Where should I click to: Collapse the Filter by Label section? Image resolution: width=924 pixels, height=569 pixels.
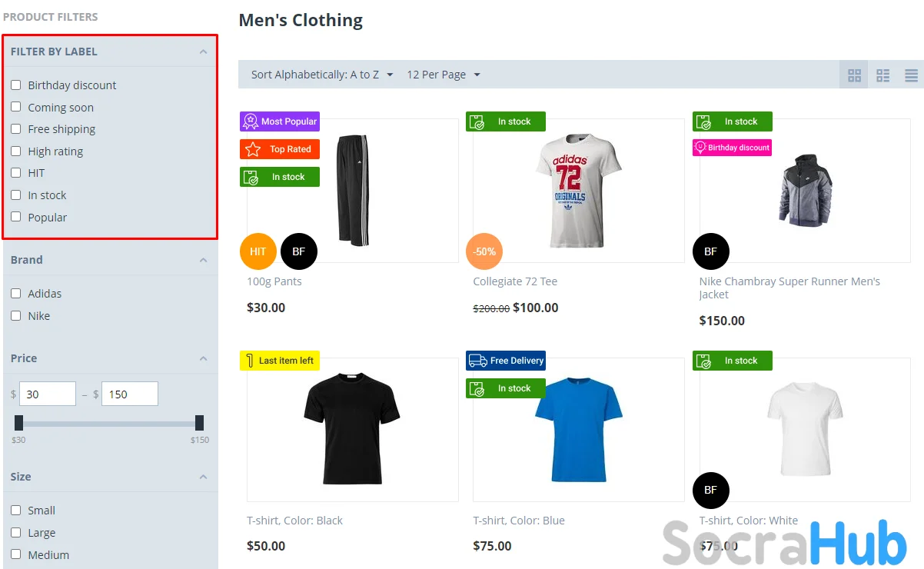pyautogui.click(x=203, y=52)
